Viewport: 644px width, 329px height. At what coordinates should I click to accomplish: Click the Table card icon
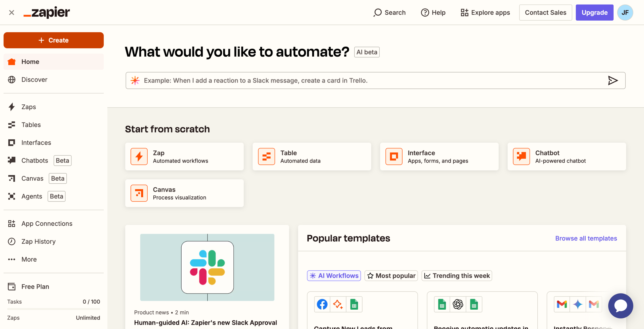(x=266, y=156)
